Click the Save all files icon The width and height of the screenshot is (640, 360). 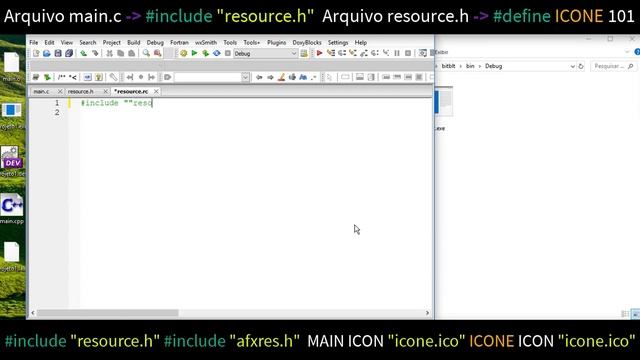[x=69, y=53]
